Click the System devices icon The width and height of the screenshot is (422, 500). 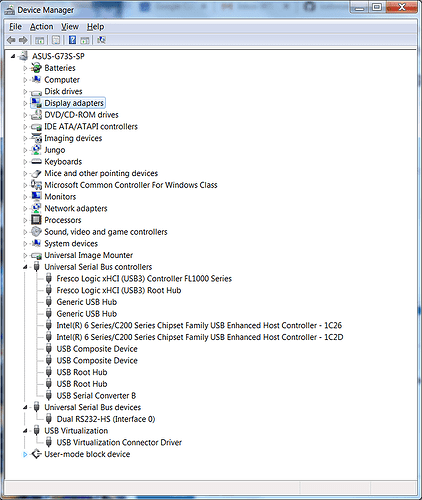point(36,243)
